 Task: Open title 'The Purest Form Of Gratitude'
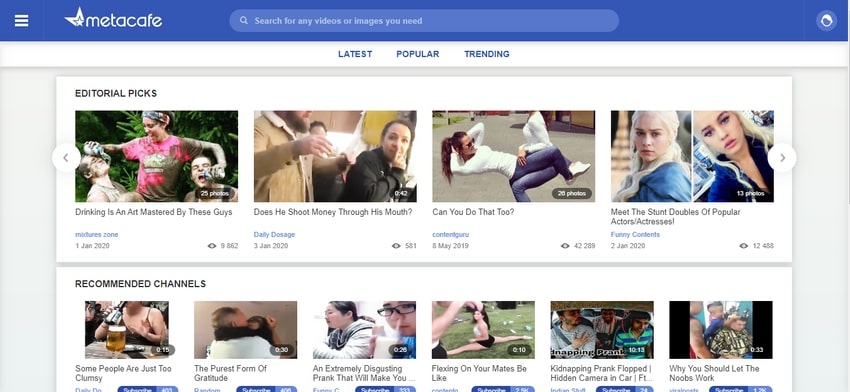click(x=230, y=373)
